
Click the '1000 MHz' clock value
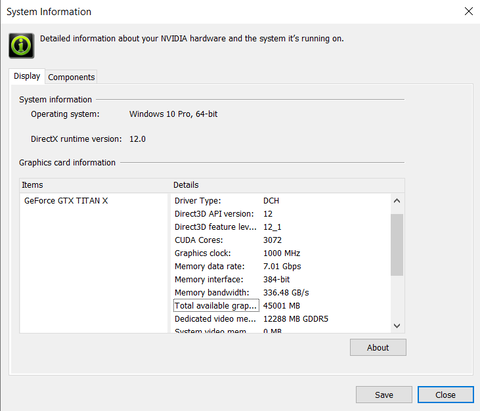[x=282, y=253]
